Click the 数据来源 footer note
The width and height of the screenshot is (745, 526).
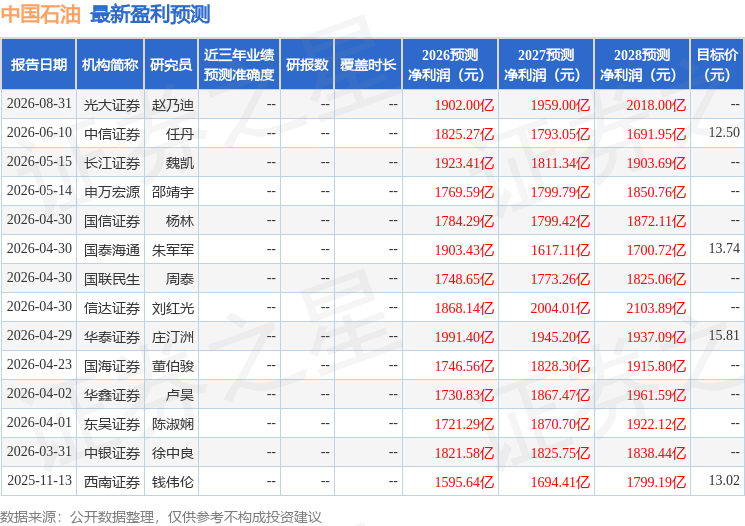point(161,517)
